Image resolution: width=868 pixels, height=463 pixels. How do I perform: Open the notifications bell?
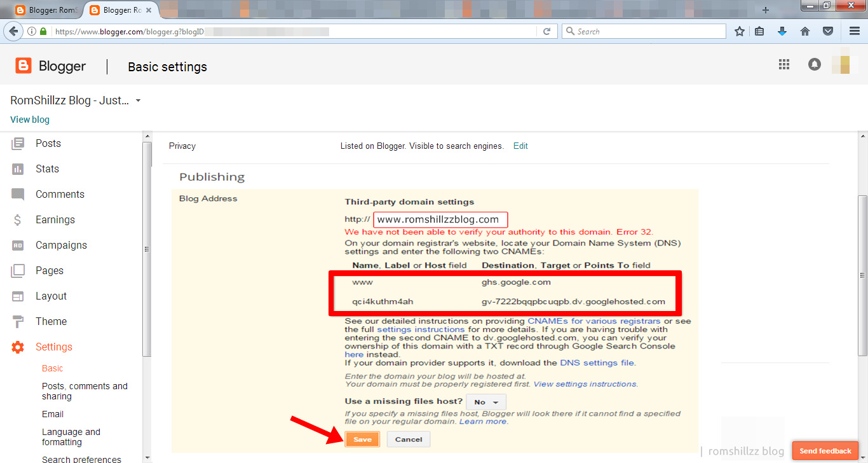click(x=815, y=64)
